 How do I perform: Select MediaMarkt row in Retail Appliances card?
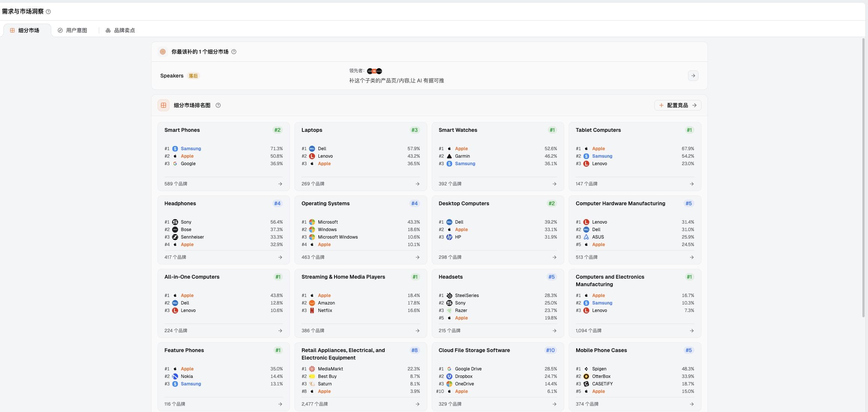click(x=361, y=369)
